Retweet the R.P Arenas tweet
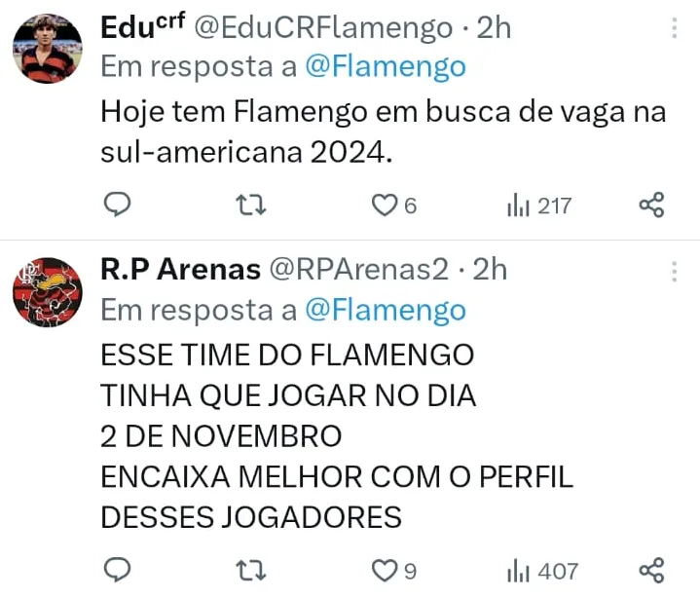 tap(252, 570)
